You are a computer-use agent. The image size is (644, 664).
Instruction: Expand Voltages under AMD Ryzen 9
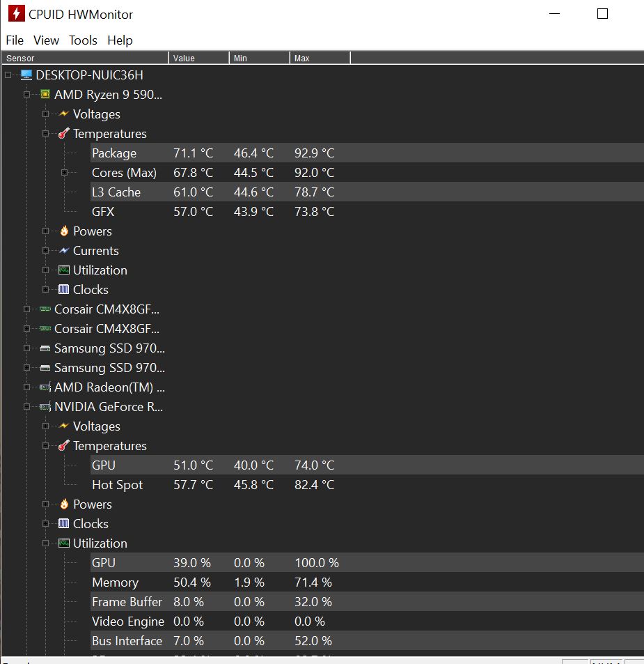[x=45, y=114]
